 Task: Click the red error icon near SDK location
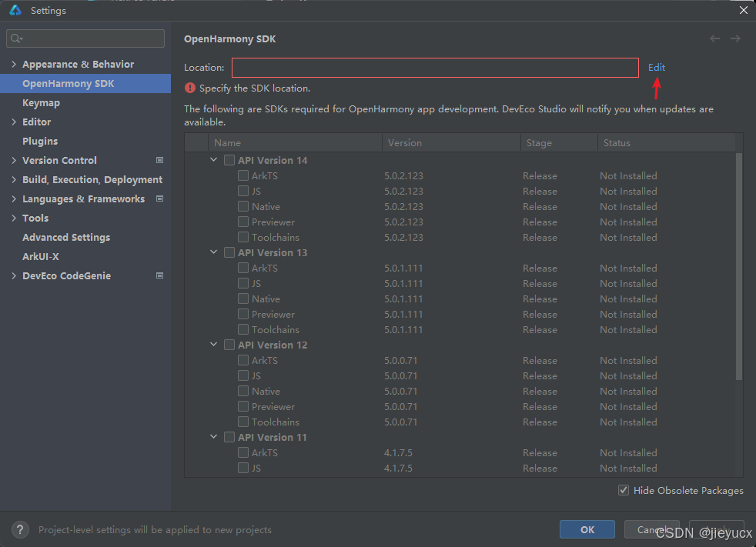coord(190,88)
